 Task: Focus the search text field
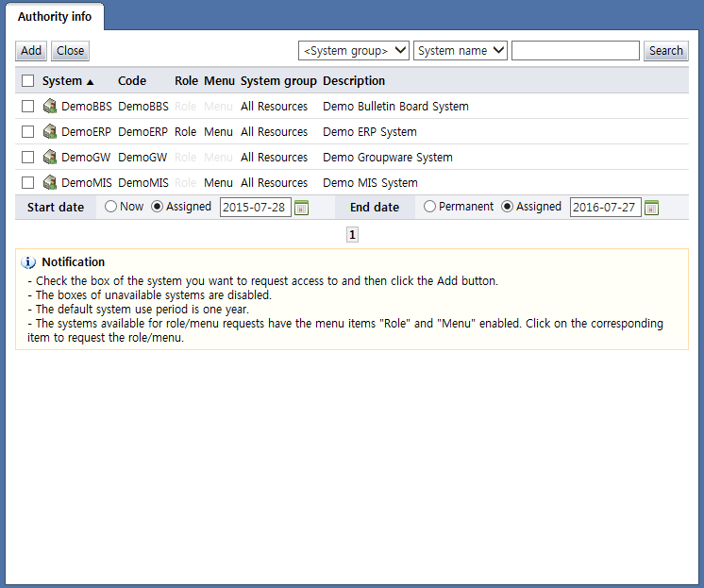click(575, 51)
